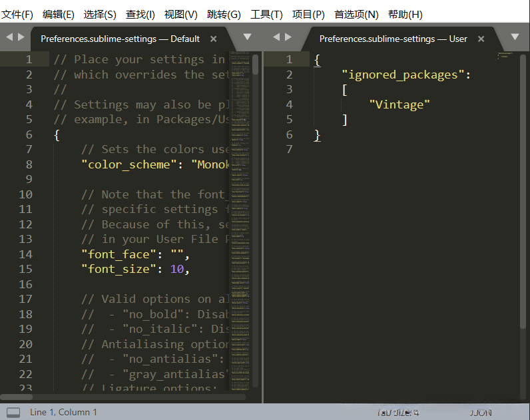
Task: Close the User settings tab
Action: click(x=481, y=39)
